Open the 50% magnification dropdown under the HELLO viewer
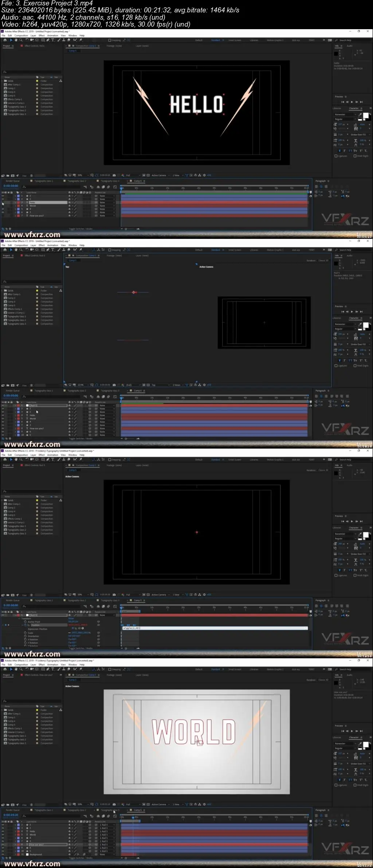 point(83,175)
